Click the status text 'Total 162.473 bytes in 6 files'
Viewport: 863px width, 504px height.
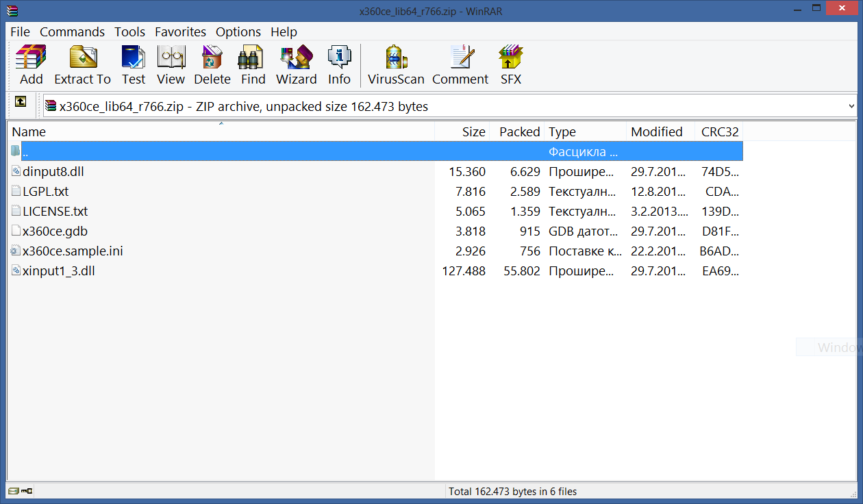pyautogui.click(x=512, y=491)
